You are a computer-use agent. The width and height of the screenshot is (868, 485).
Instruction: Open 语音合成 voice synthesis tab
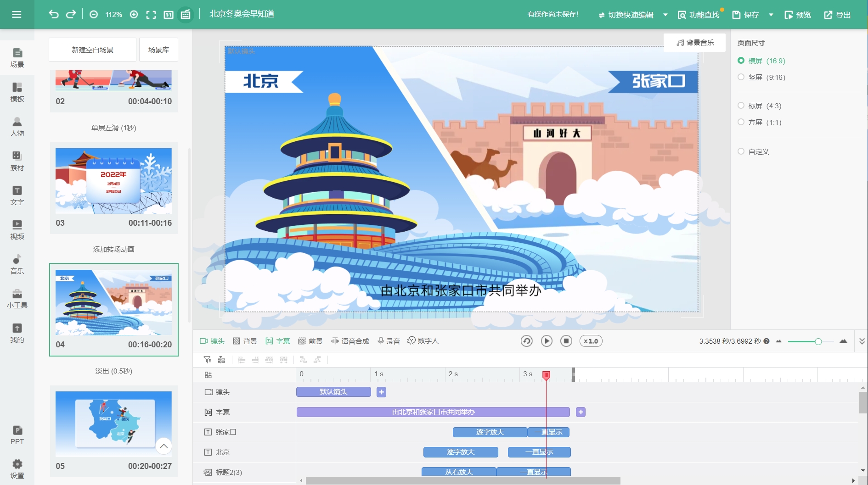350,341
